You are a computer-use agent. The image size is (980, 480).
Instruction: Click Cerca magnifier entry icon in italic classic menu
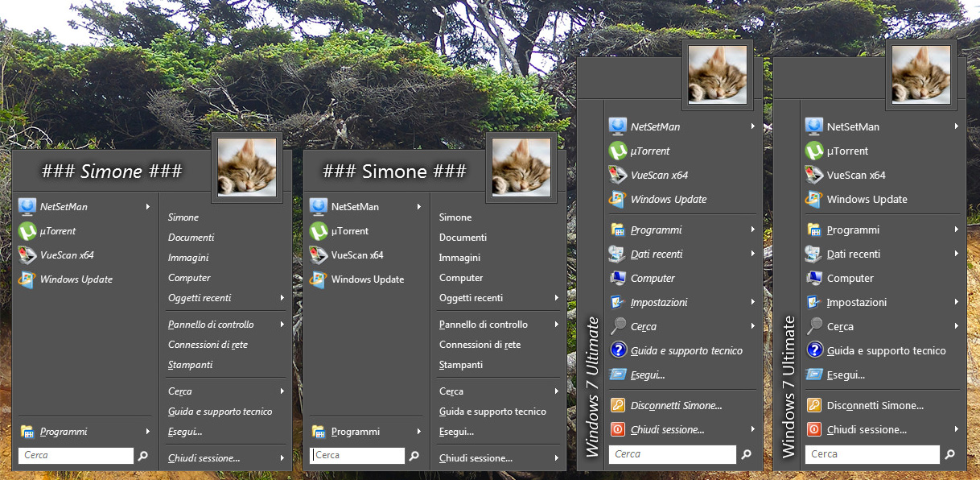click(x=618, y=326)
